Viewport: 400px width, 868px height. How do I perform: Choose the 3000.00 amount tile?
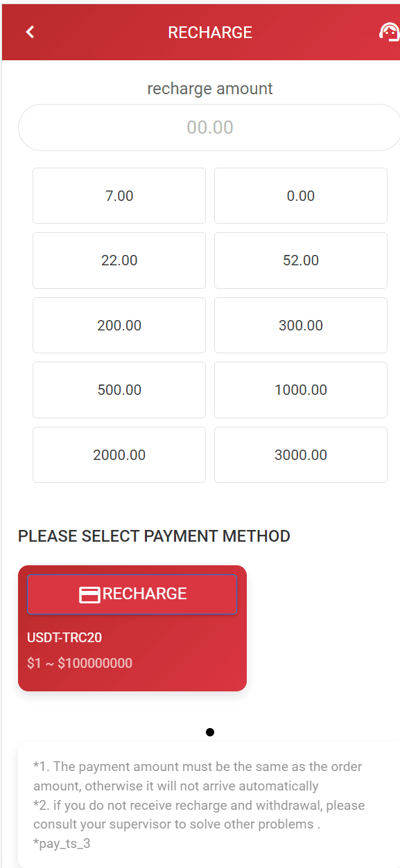click(301, 455)
